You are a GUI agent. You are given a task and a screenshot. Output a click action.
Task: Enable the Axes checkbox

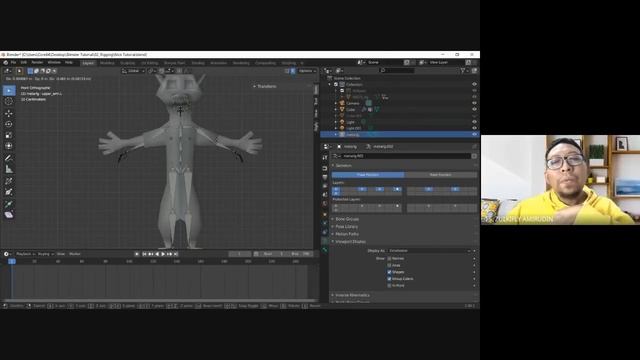[x=389, y=265]
